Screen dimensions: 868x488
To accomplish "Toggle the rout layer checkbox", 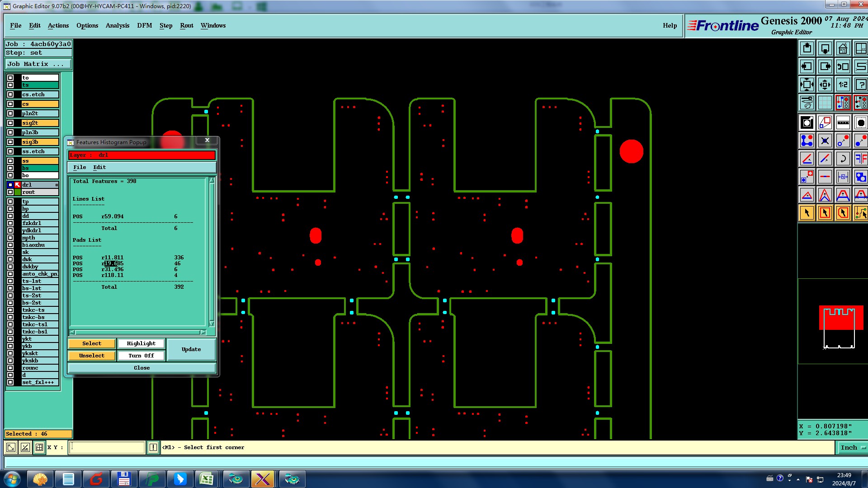I will click(x=10, y=192).
